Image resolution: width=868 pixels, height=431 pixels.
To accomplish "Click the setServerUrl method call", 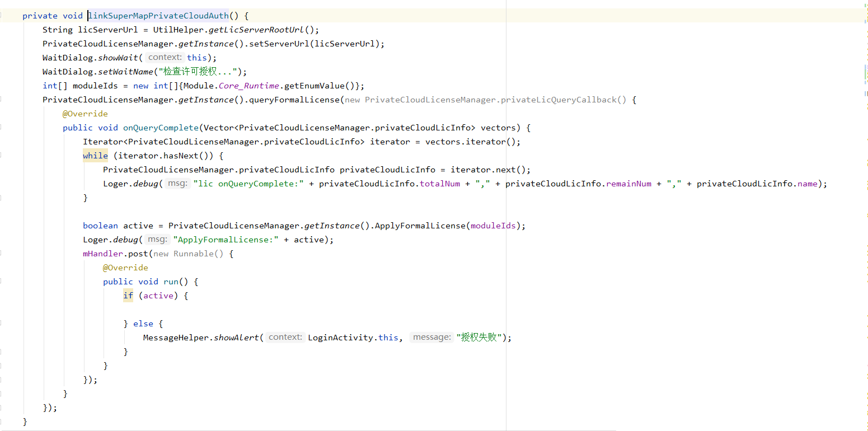I will point(281,44).
